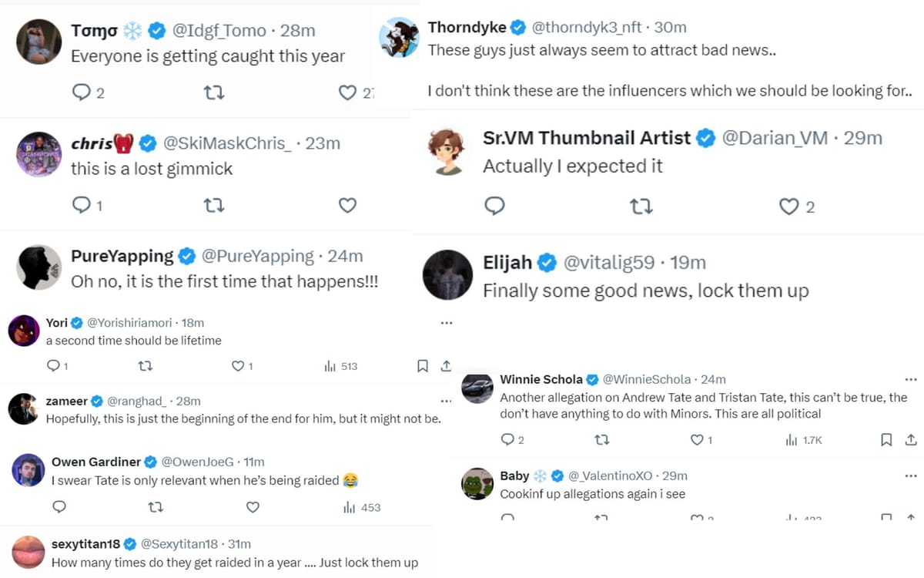
Task: Click Winnie Schola's profile picture
Action: (477, 388)
